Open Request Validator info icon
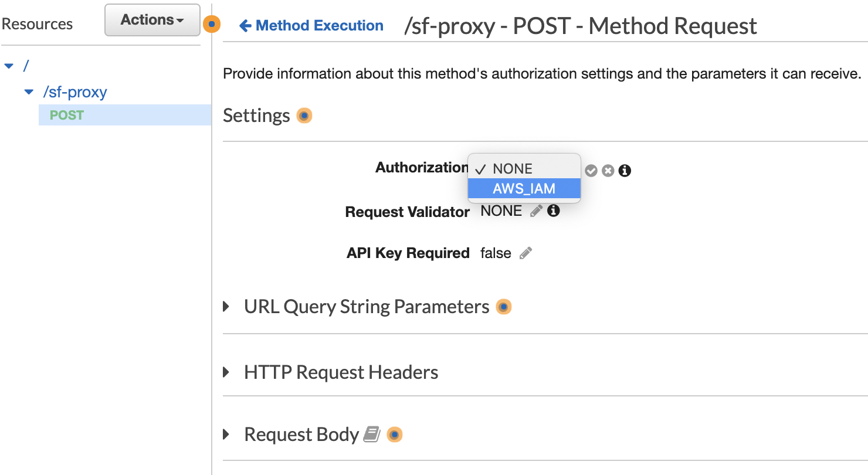The width and height of the screenshot is (868, 475). 553,211
